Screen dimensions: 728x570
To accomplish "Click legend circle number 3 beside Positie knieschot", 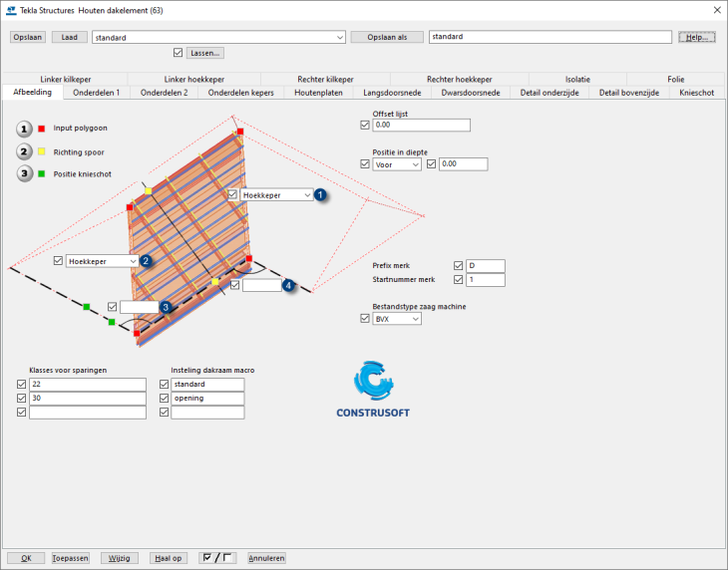I will (x=24, y=174).
